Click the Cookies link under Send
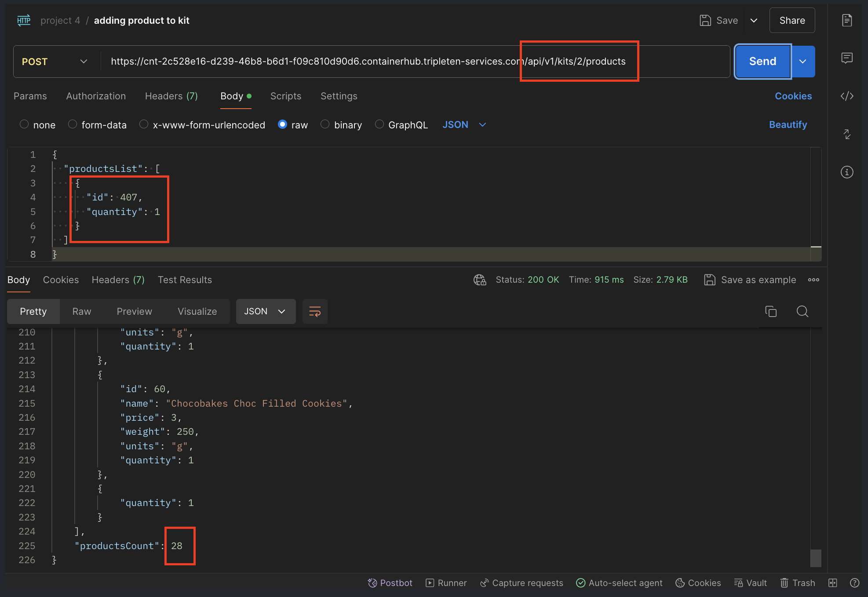 tap(793, 96)
